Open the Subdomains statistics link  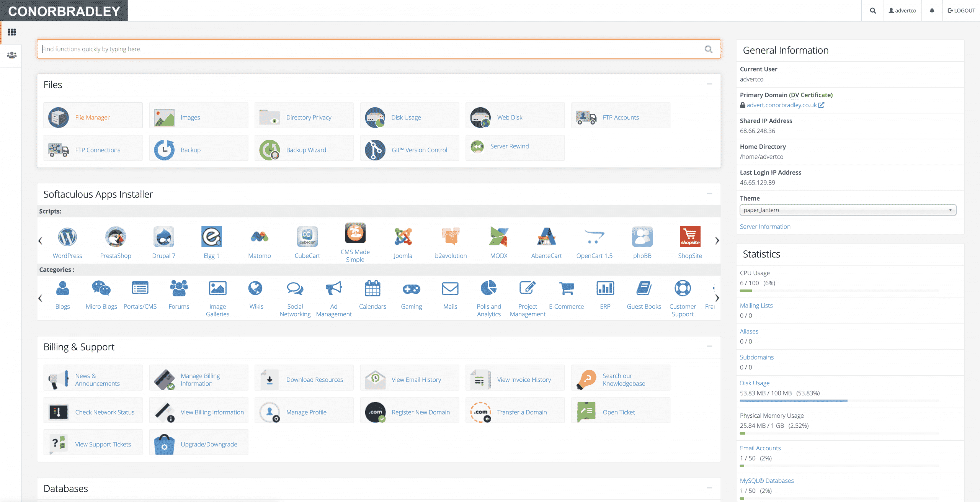[756, 357]
